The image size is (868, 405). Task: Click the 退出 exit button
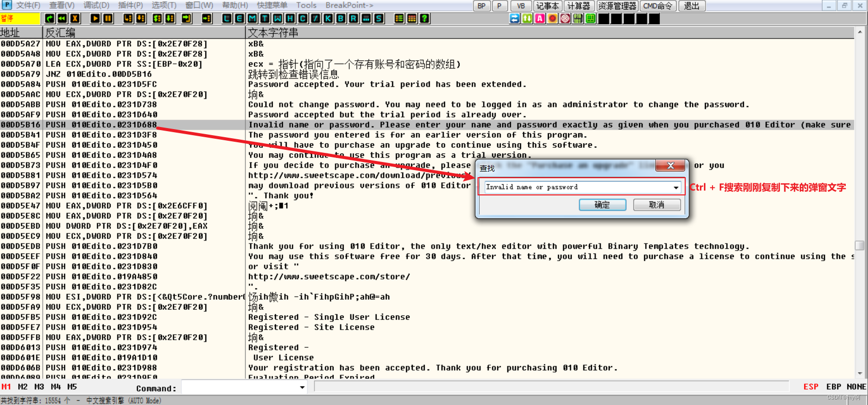click(x=692, y=6)
